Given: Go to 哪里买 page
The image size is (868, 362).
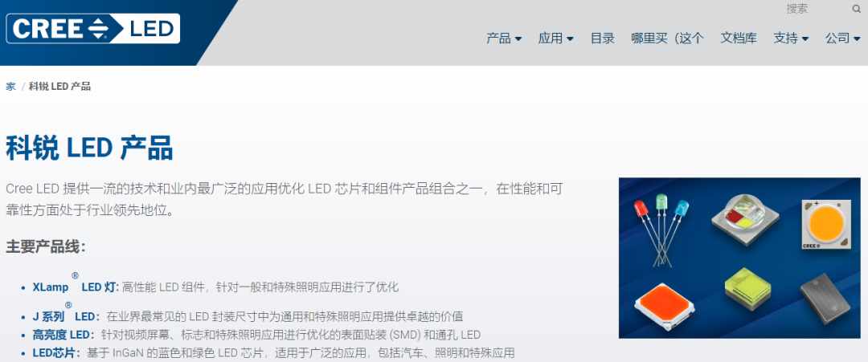Looking at the screenshot, I should point(668,39).
